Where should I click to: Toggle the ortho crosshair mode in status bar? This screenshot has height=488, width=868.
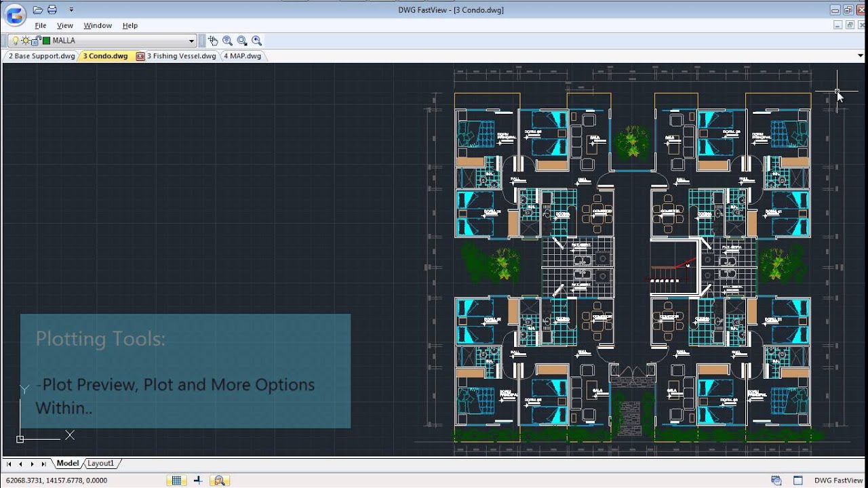pyautogui.click(x=198, y=481)
